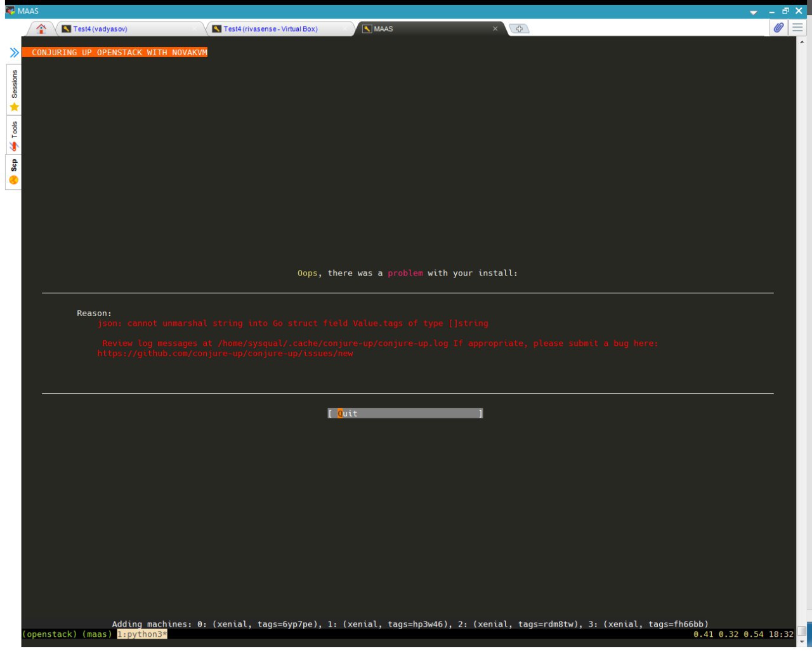This screenshot has width=812, height=652.
Task: Select the MAAS session tab
Action: (x=430, y=29)
